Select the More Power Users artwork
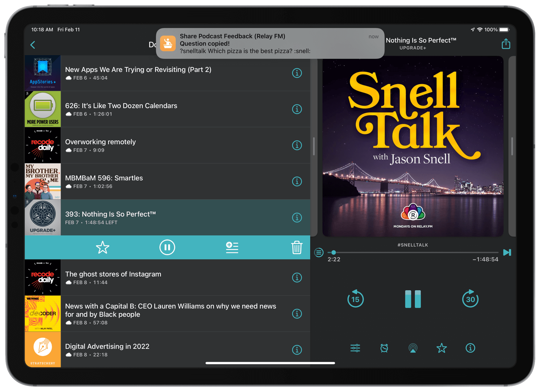541x392 pixels. point(43,109)
